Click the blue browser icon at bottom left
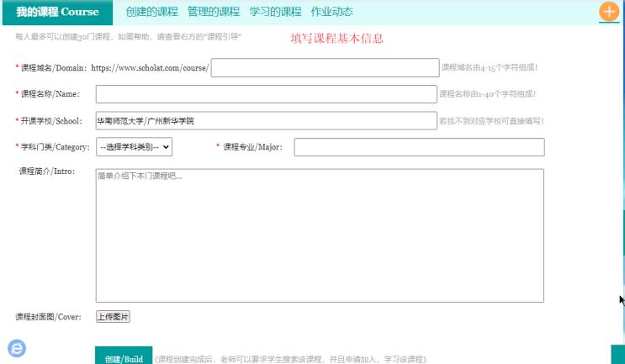Image resolution: width=625 pixels, height=364 pixels. coord(17,348)
